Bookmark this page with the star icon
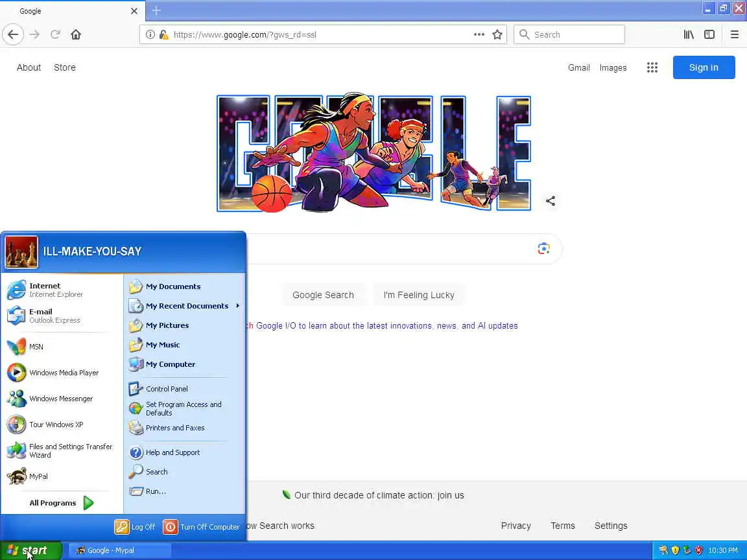Image resolution: width=747 pixels, height=560 pixels. pyautogui.click(x=497, y=34)
